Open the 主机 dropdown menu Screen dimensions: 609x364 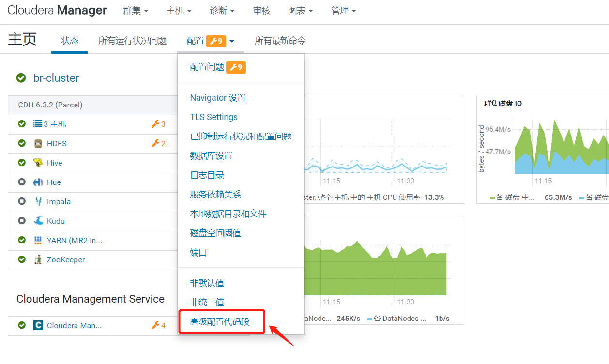tap(179, 10)
